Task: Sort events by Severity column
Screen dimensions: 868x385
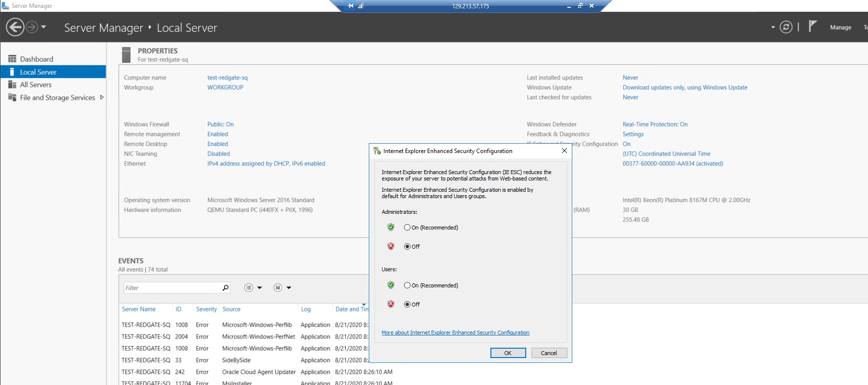Action: pyautogui.click(x=206, y=309)
